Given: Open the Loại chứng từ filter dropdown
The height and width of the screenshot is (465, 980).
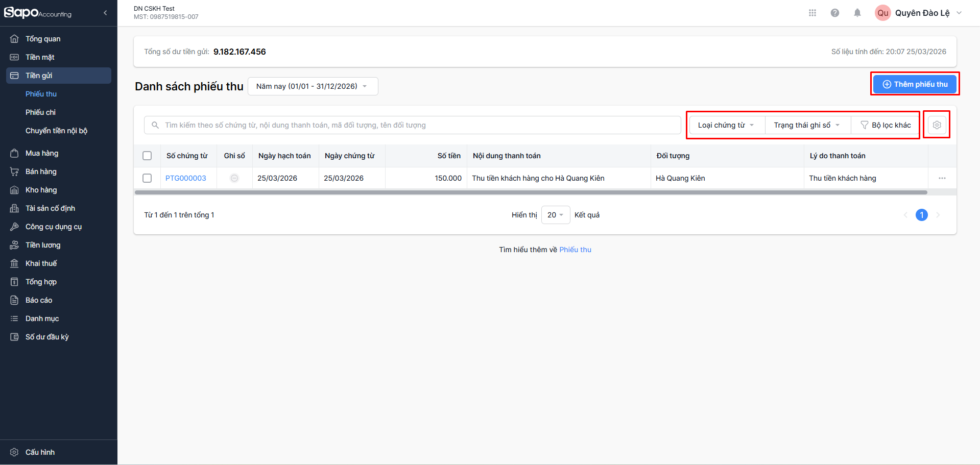Looking at the screenshot, I should coord(726,125).
